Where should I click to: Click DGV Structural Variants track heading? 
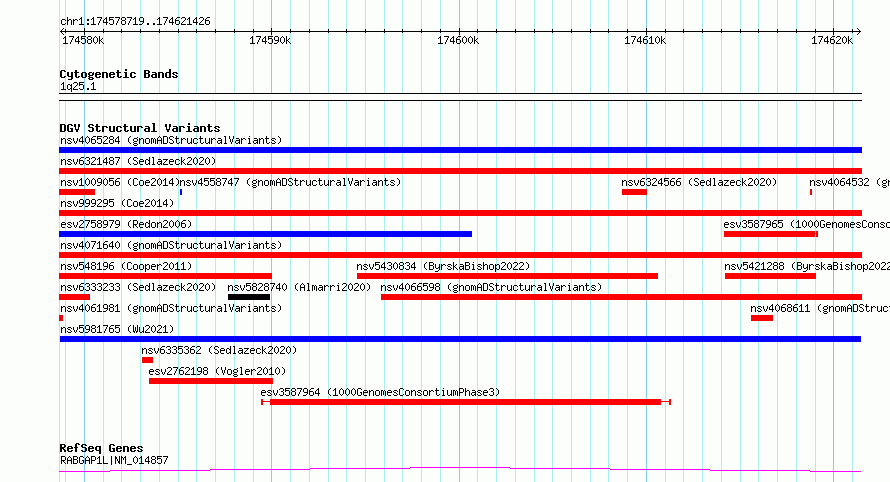coord(140,128)
